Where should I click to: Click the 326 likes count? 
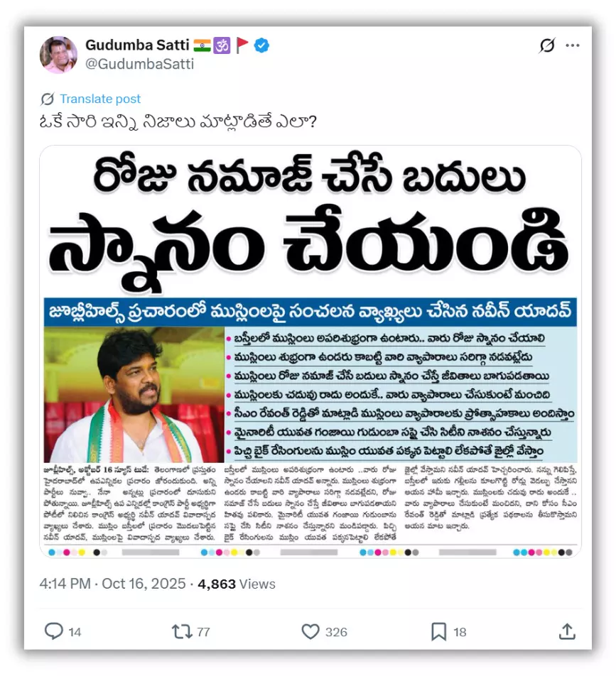coord(336,632)
